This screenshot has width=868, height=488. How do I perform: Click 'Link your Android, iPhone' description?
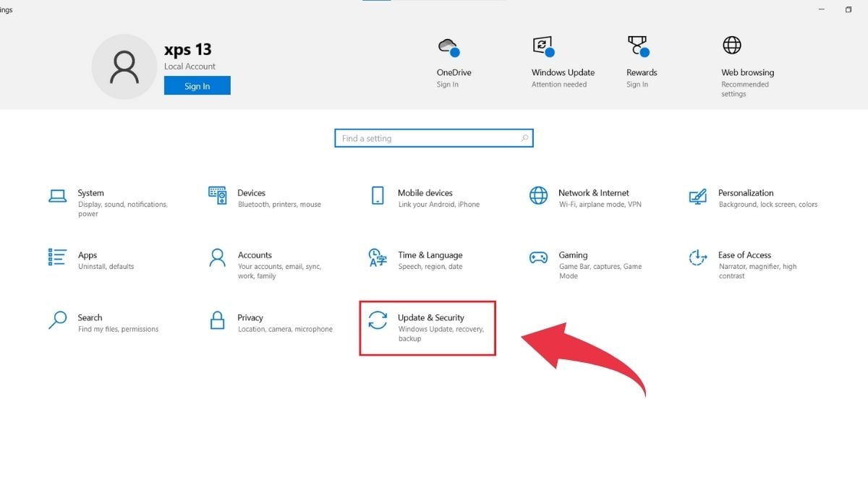439,205
